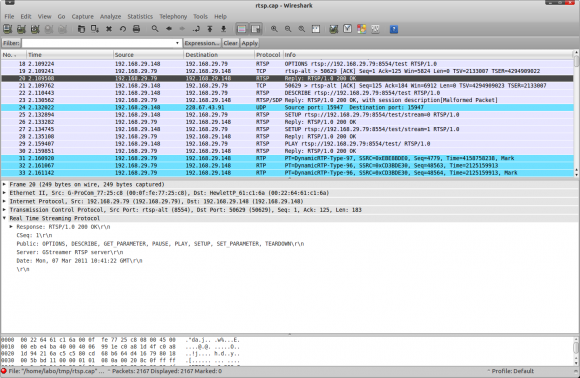Print packets using the printer icon
Viewport: 580px width, 378px height.
click(x=136, y=29)
